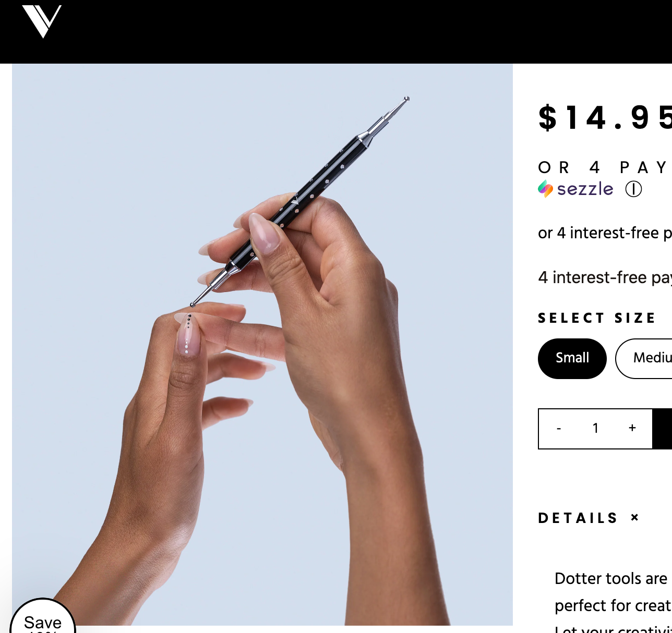Click the black add-to-cart button beside the quantity
Viewport: 672px width, 633px height.
coord(662,429)
